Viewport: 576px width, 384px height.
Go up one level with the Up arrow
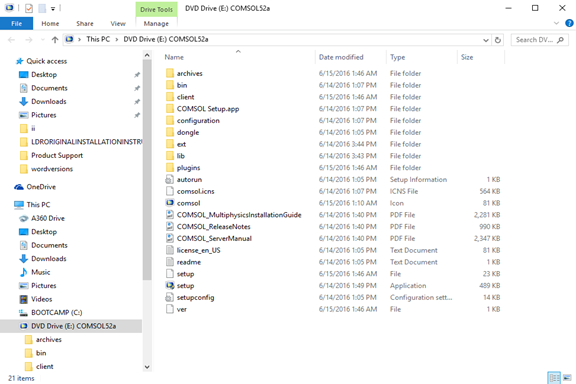tap(55, 40)
